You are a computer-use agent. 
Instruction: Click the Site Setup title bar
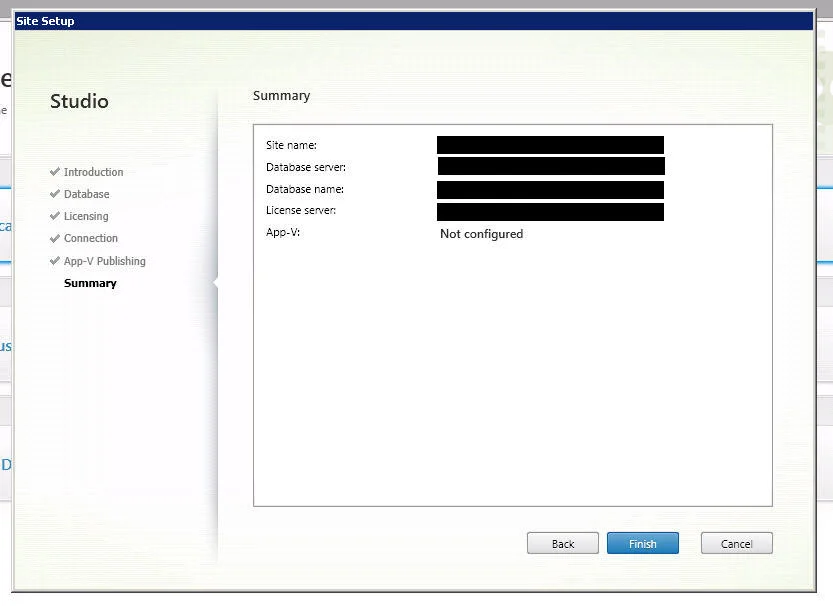tap(413, 21)
